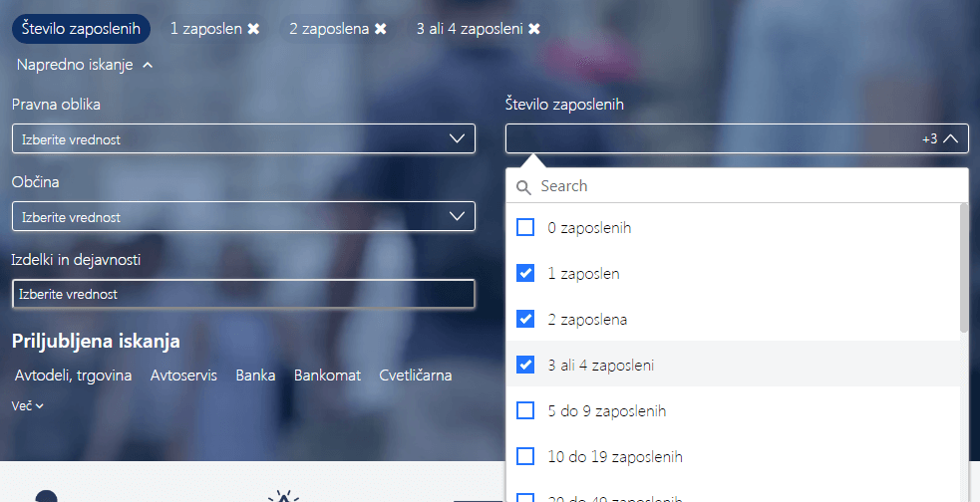Check the '5 do 9 zaposlenih' checkbox

tap(525, 410)
